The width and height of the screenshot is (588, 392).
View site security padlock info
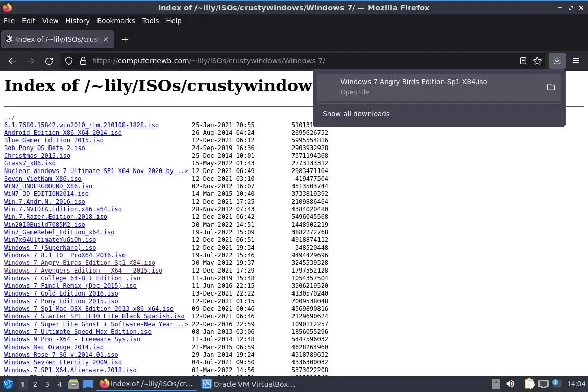point(83,61)
